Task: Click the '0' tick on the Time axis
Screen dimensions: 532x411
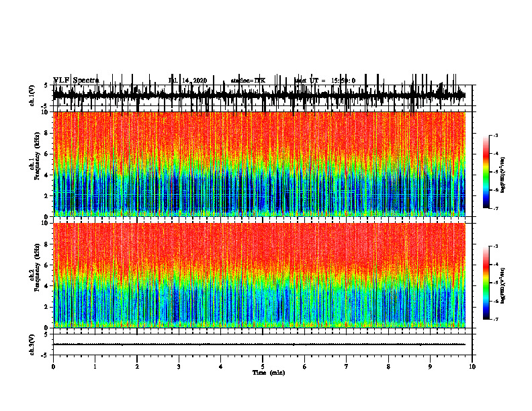Action: pyautogui.click(x=53, y=367)
